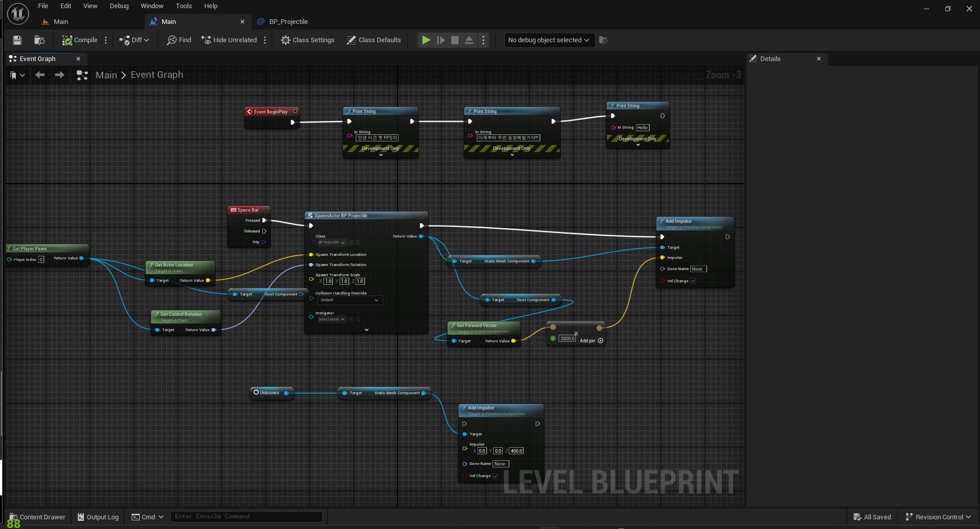
Task: Click Add pin on the multiply node
Action: pyautogui.click(x=592, y=341)
